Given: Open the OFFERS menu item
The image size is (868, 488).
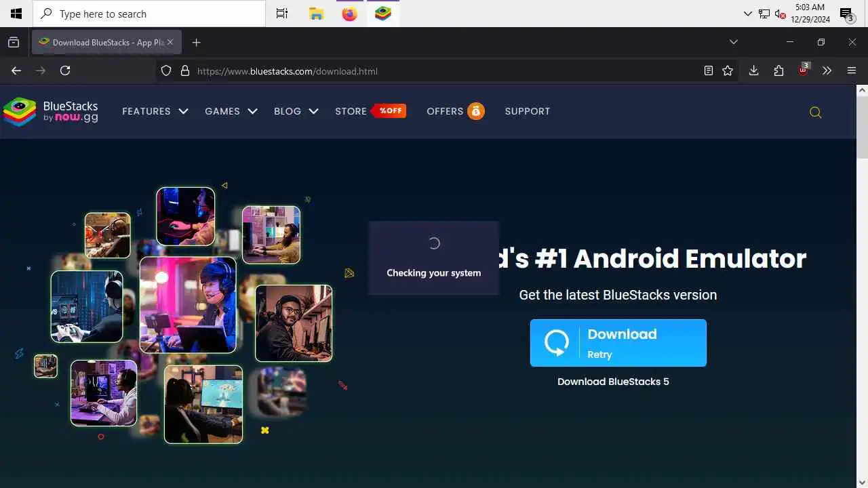Looking at the screenshot, I should coord(445,111).
